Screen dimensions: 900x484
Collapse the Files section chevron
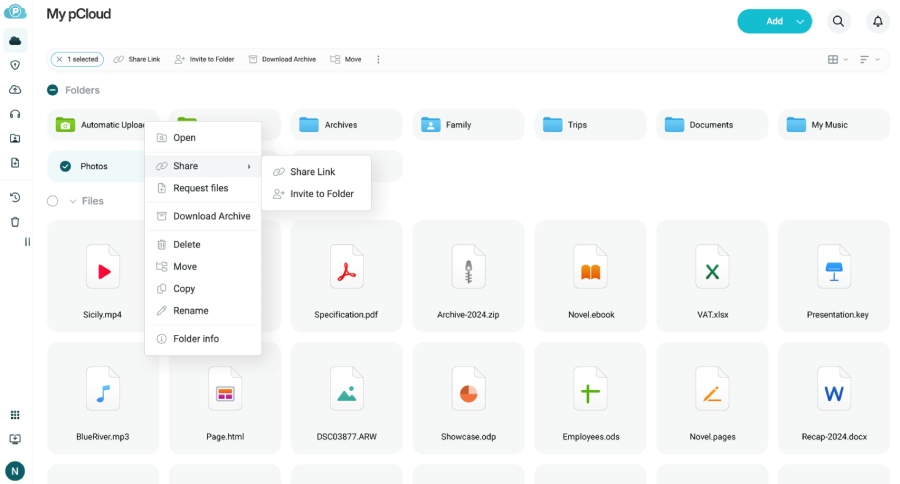73,202
